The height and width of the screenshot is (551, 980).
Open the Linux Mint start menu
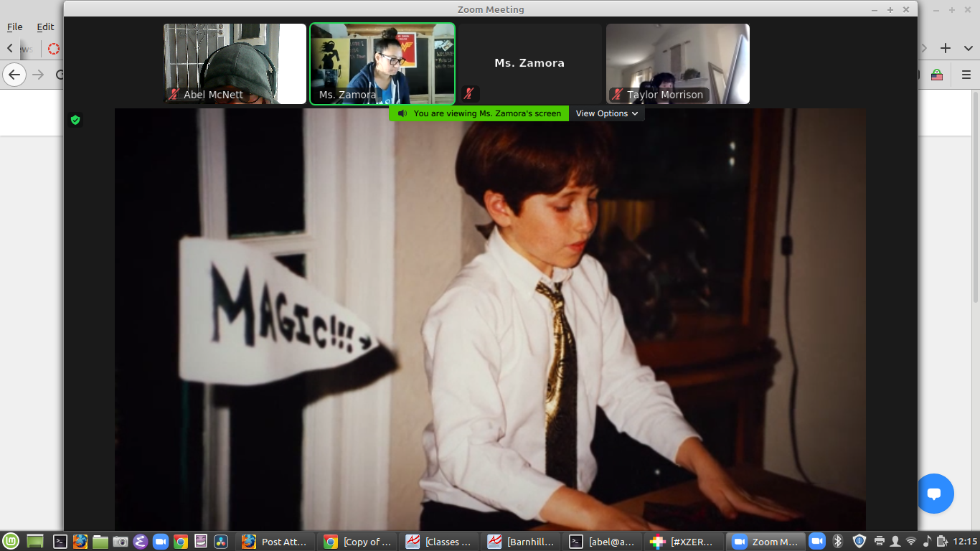(10, 542)
